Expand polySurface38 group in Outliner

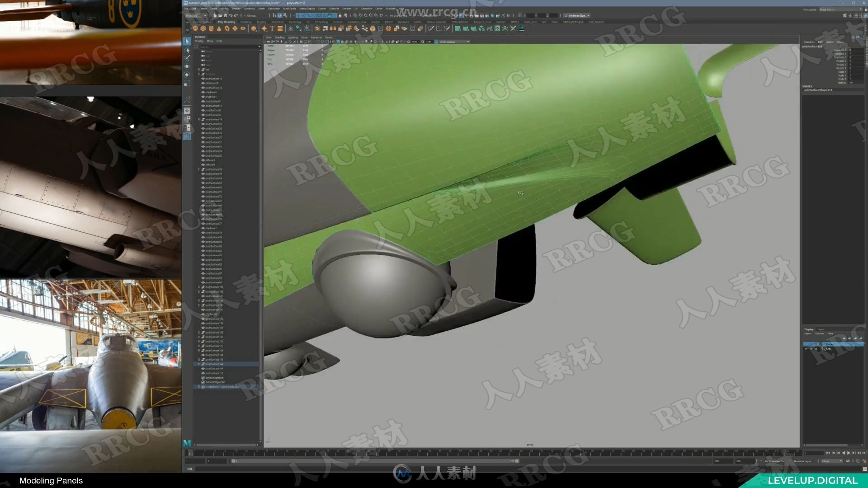click(199, 169)
